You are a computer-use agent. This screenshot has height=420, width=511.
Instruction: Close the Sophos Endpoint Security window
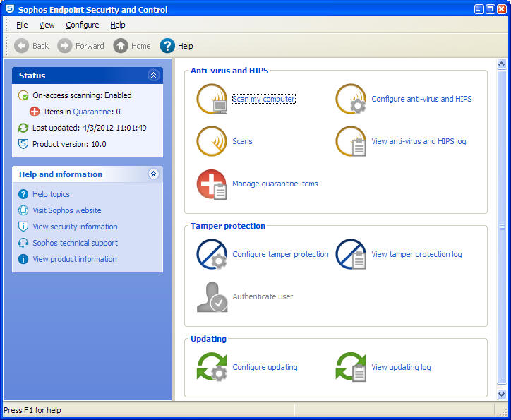(x=502, y=9)
